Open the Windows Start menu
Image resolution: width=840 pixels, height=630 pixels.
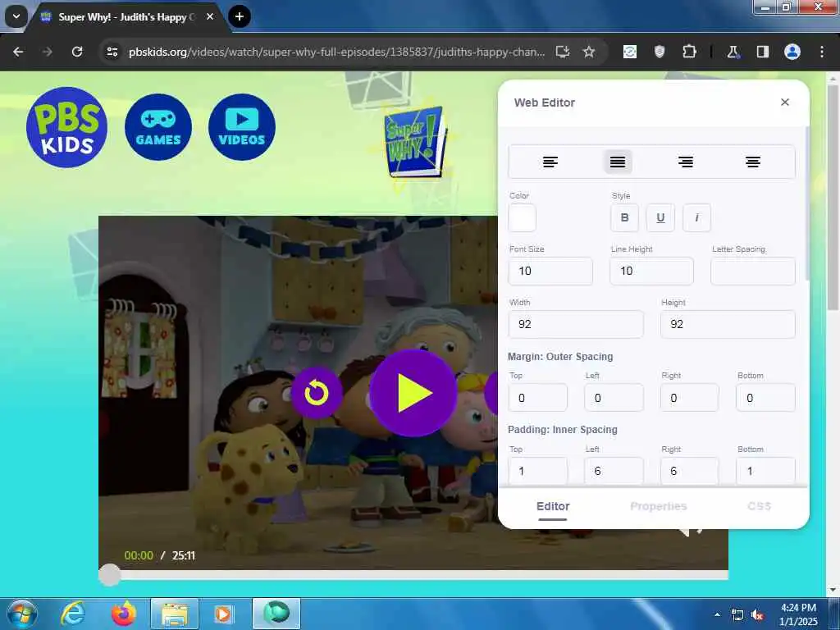coord(22,614)
